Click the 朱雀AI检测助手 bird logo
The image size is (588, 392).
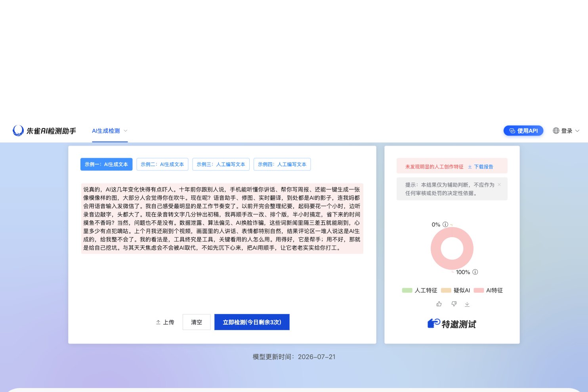(18, 130)
